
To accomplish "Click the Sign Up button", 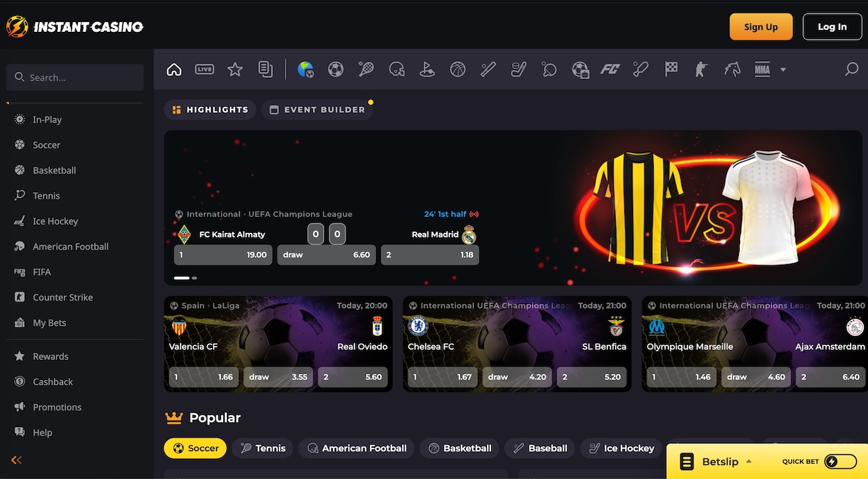I will (x=761, y=27).
